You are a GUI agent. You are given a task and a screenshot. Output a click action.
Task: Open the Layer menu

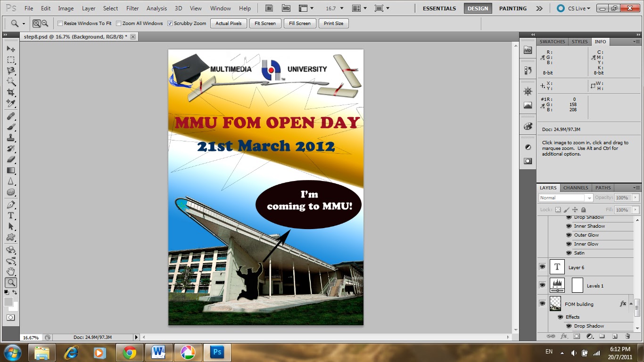[x=89, y=8]
